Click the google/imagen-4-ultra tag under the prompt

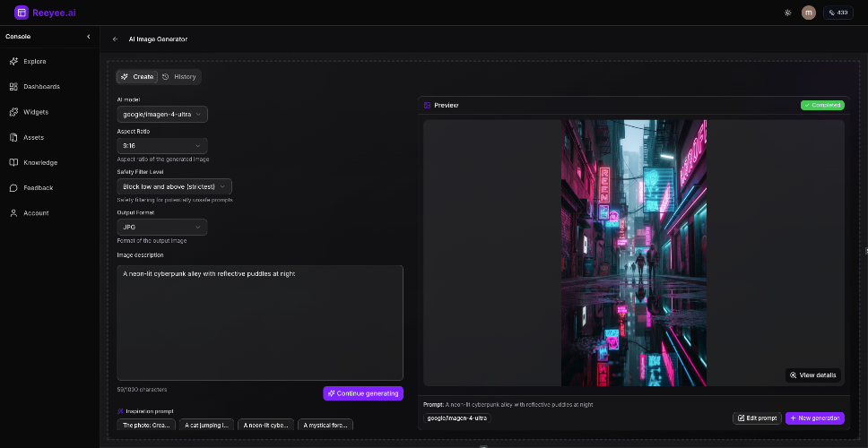(x=457, y=418)
